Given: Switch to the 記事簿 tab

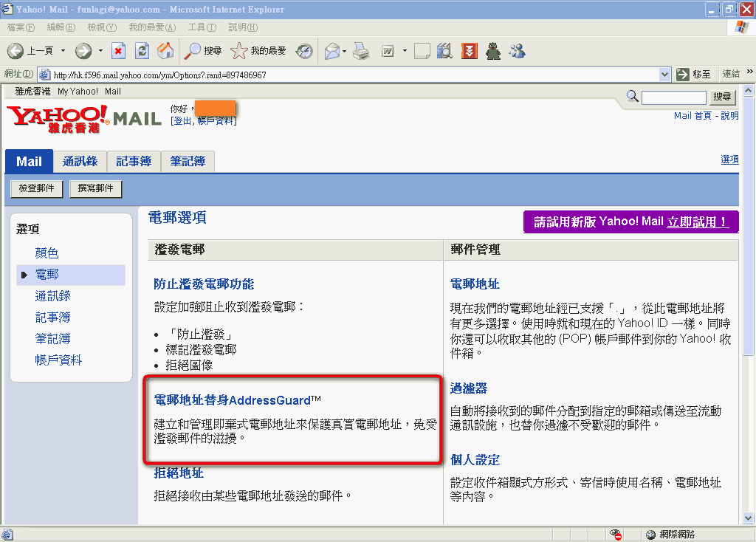Looking at the screenshot, I should [133, 161].
